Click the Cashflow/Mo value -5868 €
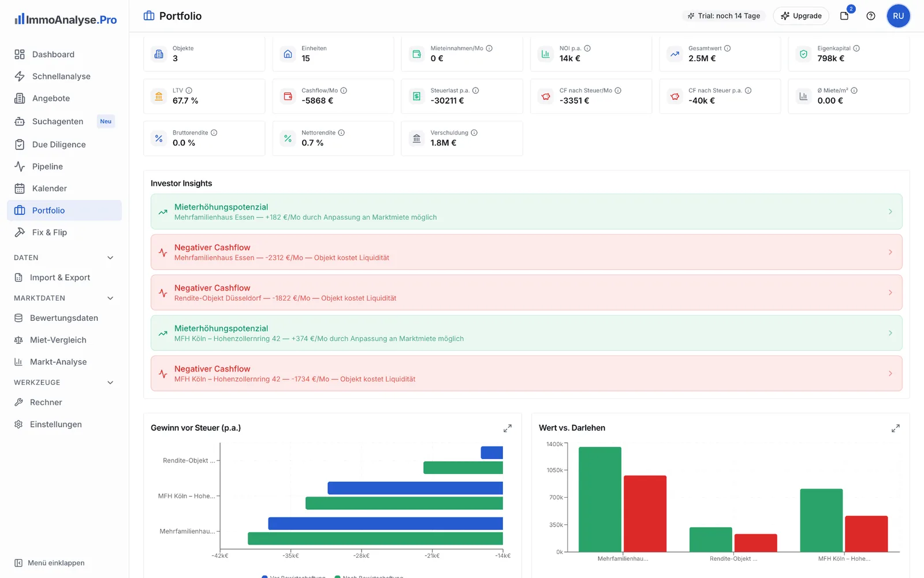Viewport: 924px width, 578px height. pyautogui.click(x=317, y=101)
